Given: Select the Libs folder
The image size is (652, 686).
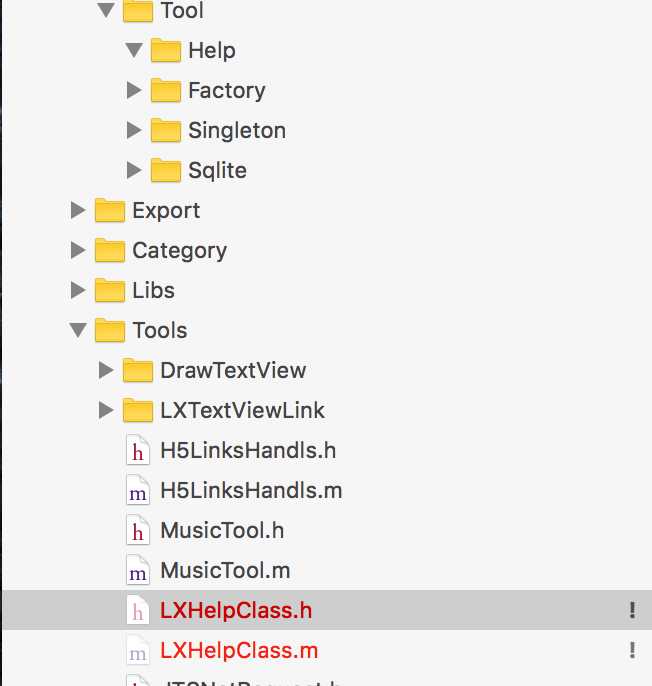Looking at the screenshot, I should point(153,290).
